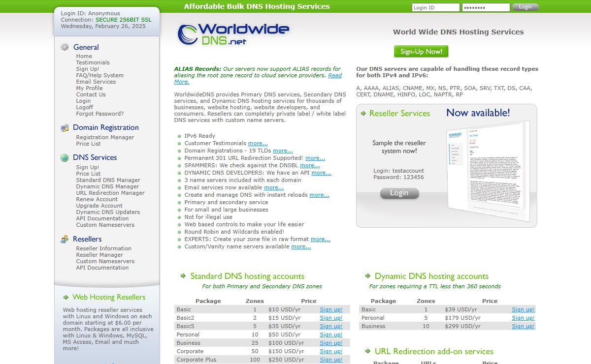Click the Dynamic DNS hosting accounts heading
This screenshot has height=364, width=591.
click(x=431, y=276)
